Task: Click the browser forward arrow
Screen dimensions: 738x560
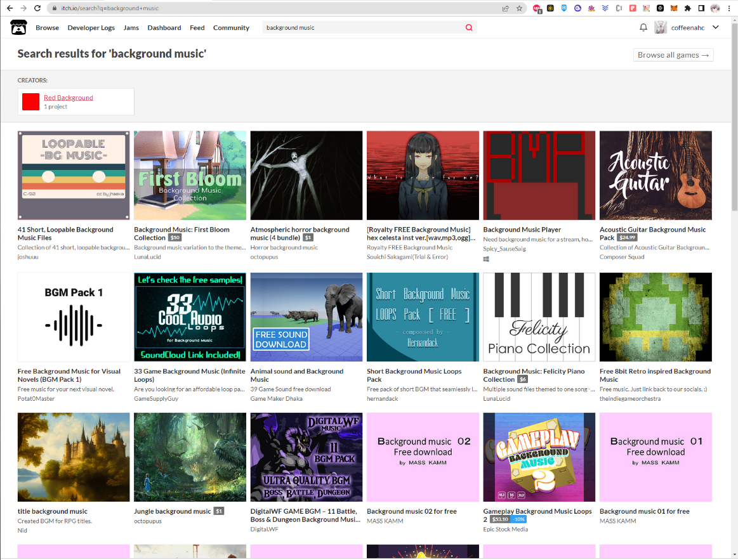Action: tap(23, 8)
